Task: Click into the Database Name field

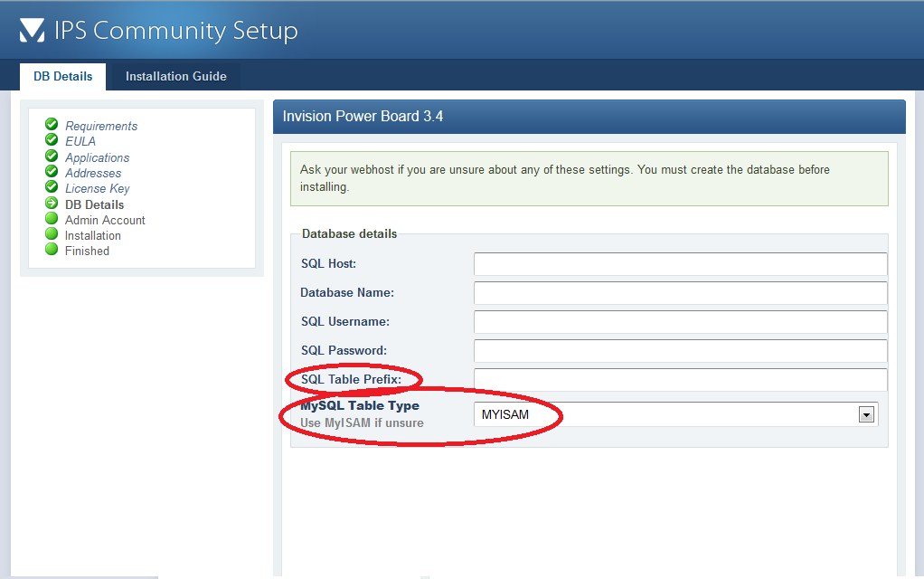Action: click(681, 293)
